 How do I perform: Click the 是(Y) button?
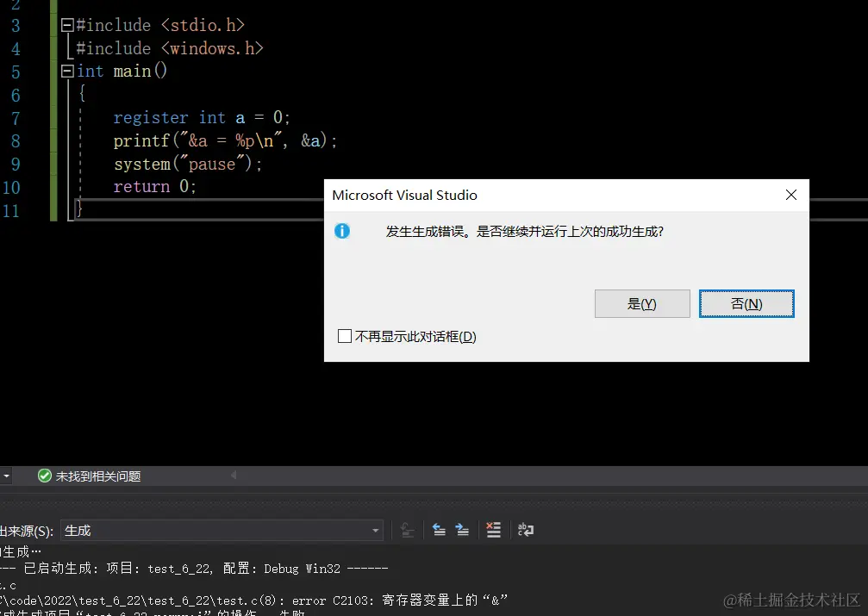click(x=641, y=303)
